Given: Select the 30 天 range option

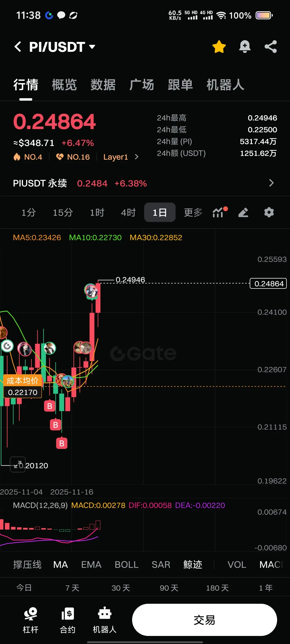Looking at the screenshot, I should [x=121, y=588].
